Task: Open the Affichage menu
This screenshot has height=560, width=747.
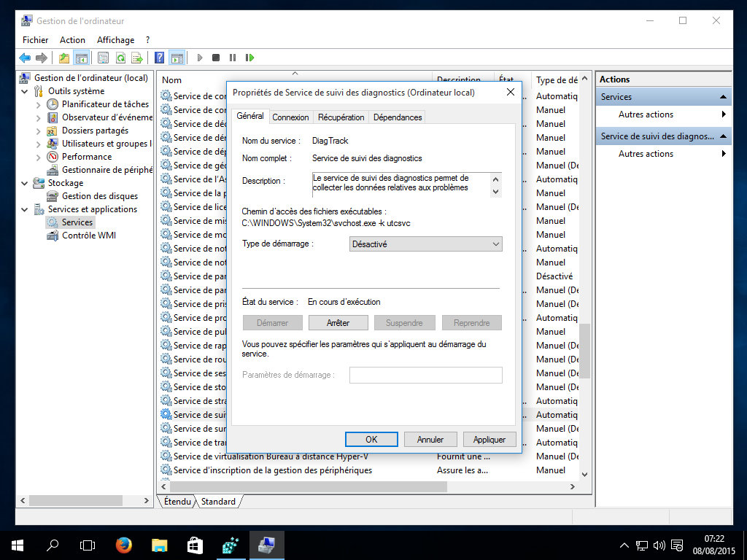Action: (x=115, y=40)
